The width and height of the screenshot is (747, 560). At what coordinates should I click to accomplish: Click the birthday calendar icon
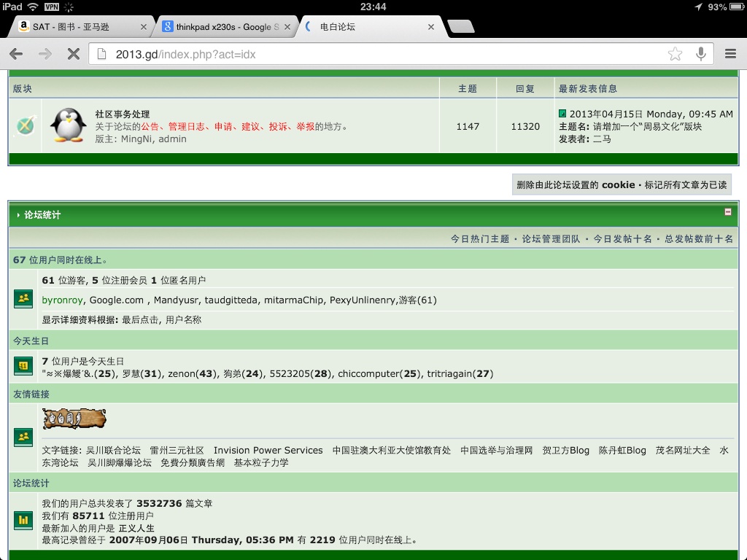click(23, 366)
